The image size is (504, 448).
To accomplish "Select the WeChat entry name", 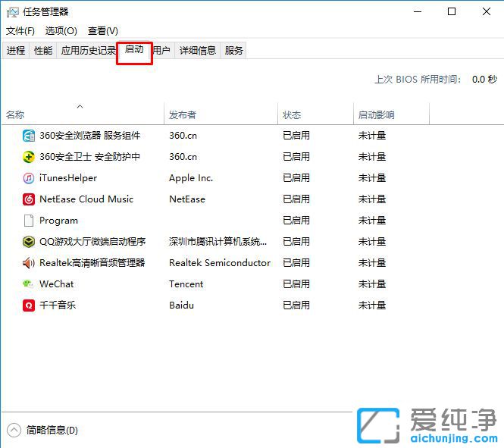I will (x=57, y=284).
